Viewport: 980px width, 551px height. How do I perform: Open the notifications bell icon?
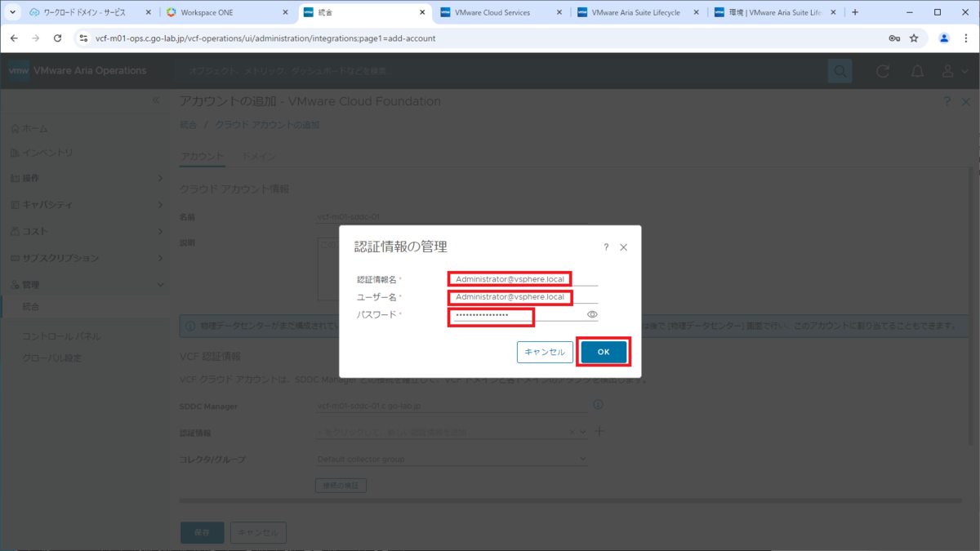[918, 71]
